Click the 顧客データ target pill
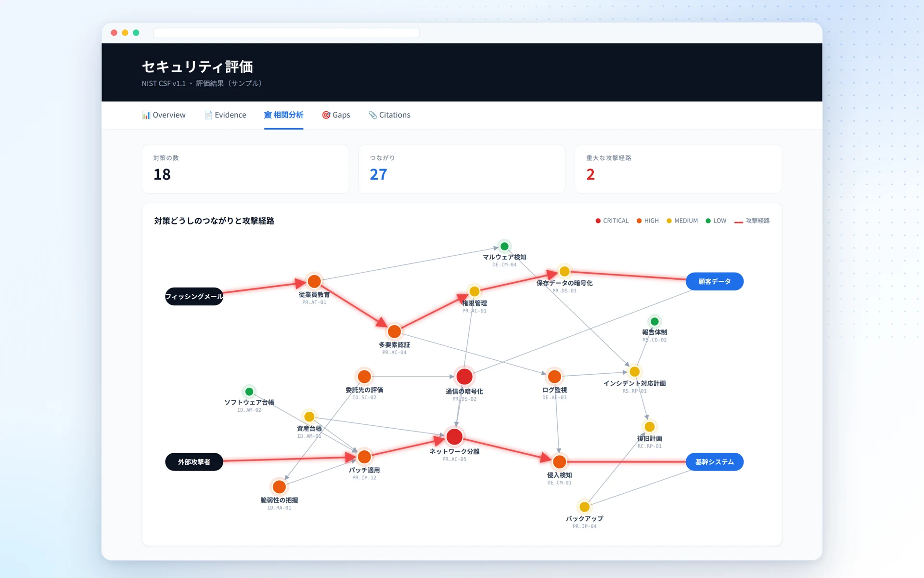The width and height of the screenshot is (924, 578). click(715, 281)
